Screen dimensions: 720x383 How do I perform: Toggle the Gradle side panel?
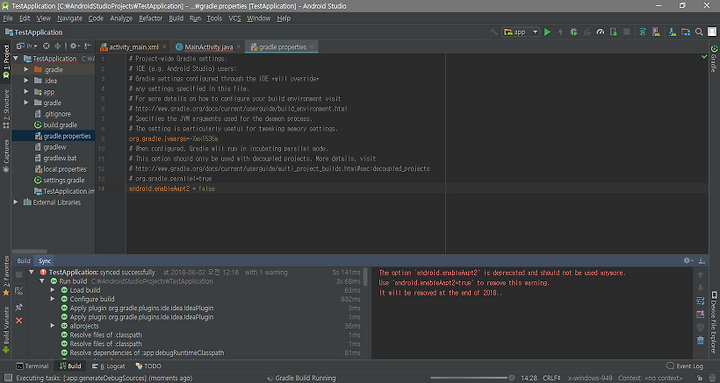[x=714, y=58]
